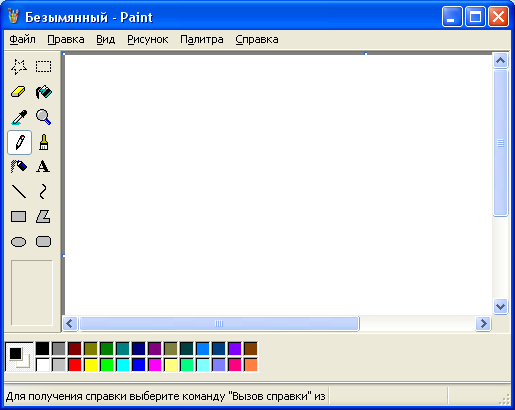Open the Палитра menu

pyautogui.click(x=202, y=39)
